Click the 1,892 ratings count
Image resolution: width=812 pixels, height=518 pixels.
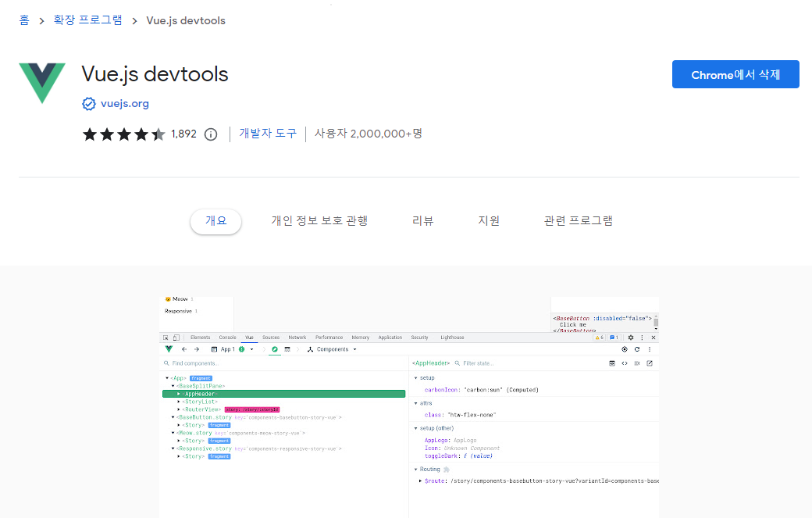pyautogui.click(x=183, y=134)
